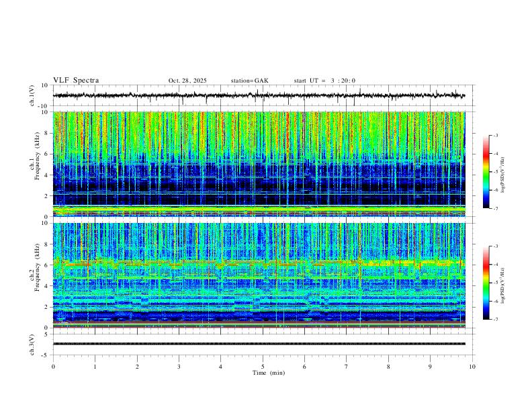This screenshot has height=411, width=532.
Task: Click the color bar beside ch.2 spectrogram
Action: point(486,283)
